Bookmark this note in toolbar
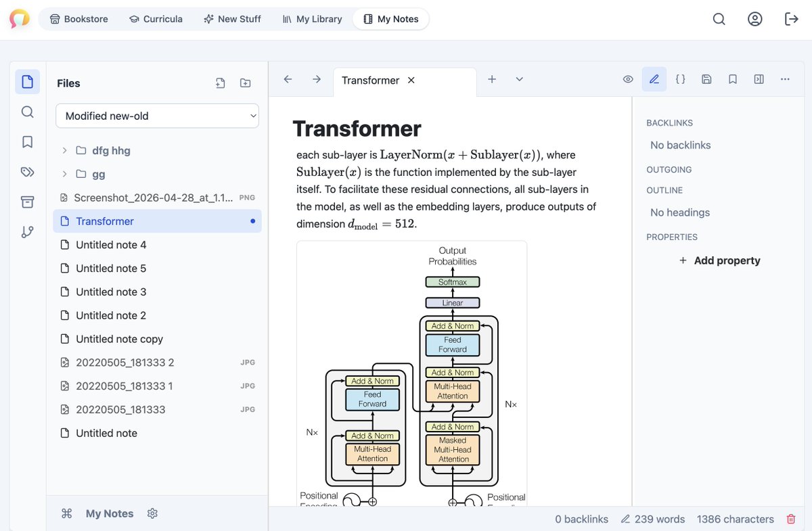Screen dimensions: 812x531 [733, 79]
